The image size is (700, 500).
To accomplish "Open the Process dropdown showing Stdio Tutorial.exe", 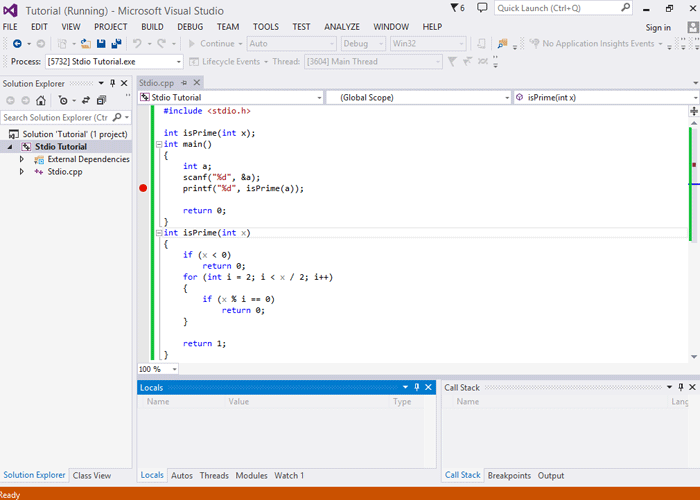I will (x=179, y=62).
